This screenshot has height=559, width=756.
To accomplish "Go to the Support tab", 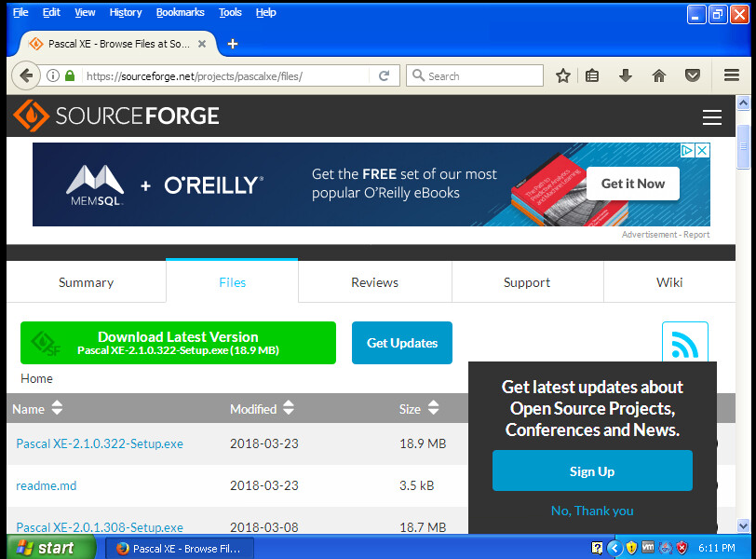I will pyautogui.click(x=527, y=282).
